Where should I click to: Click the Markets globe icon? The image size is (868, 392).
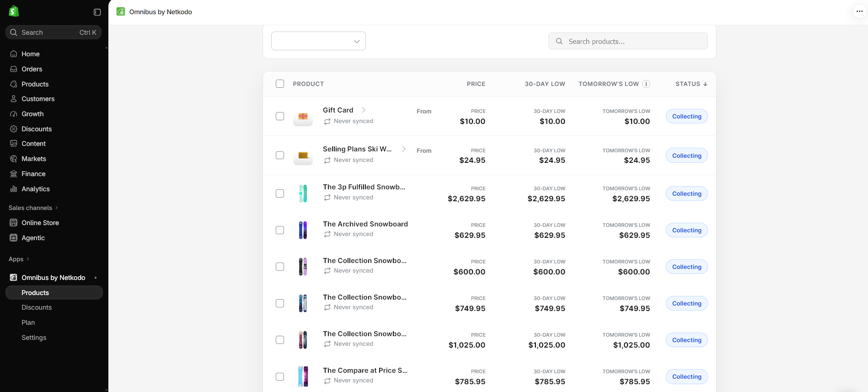pos(14,159)
